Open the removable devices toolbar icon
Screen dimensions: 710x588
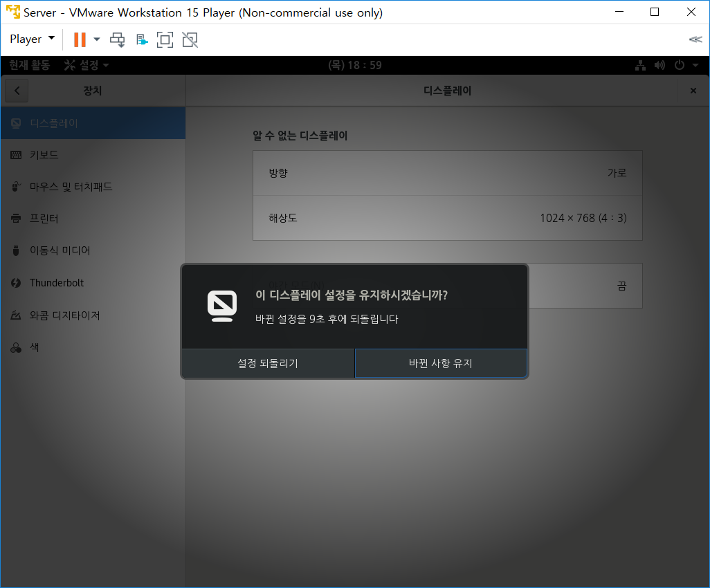142,40
